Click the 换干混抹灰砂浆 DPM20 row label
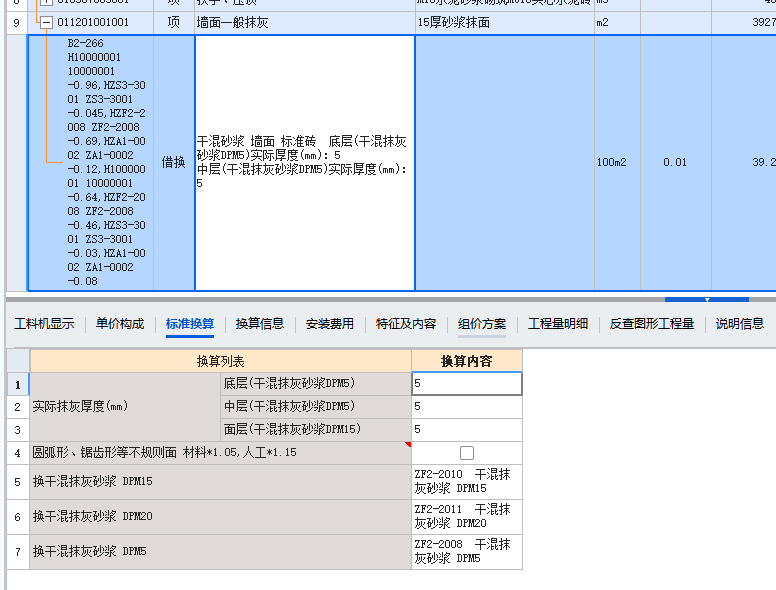 pyautogui.click(x=221, y=517)
